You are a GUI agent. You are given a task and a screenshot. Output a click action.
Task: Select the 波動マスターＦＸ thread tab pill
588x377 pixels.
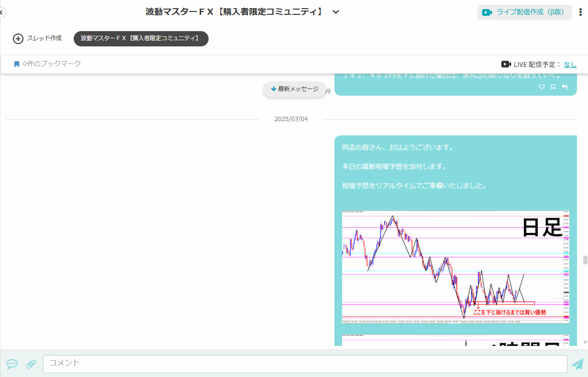coord(141,38)
